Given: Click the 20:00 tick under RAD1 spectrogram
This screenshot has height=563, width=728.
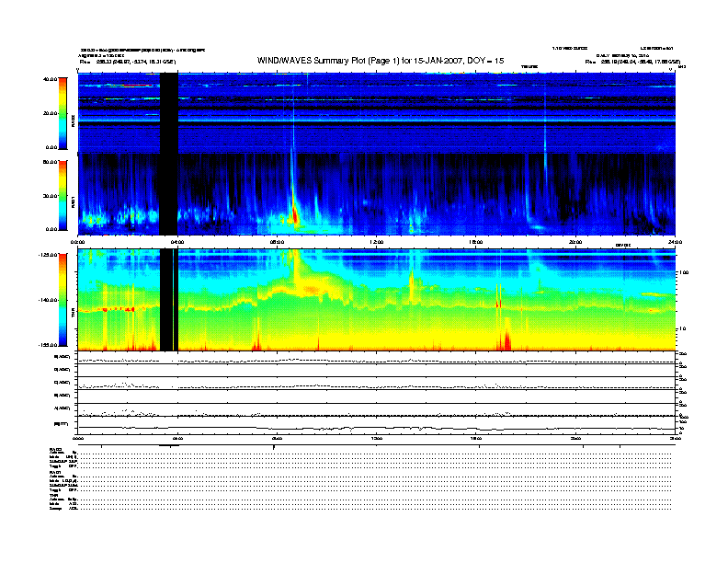Looking at the screenshot, I should [575, 242].
